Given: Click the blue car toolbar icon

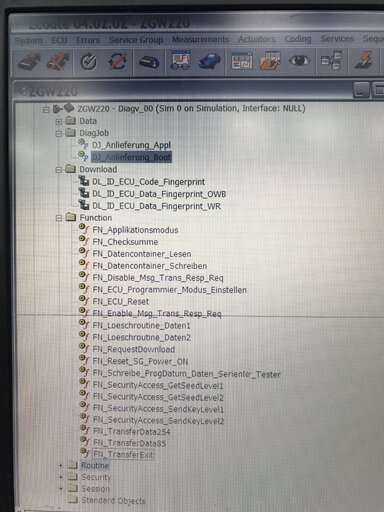Looking at the screenshot, I should pyautogui.click(x=209, y=61).
